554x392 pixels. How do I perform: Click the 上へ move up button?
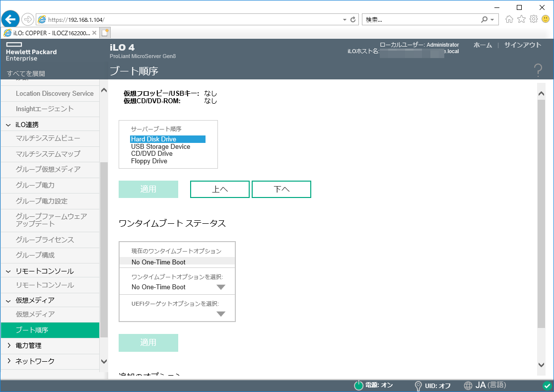tap(220, 190)
